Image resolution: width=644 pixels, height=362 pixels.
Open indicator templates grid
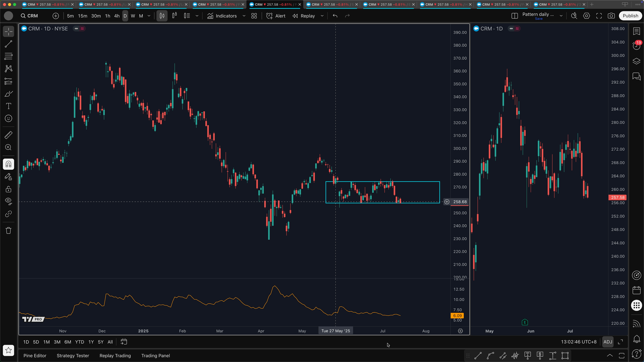coord(254,16)
